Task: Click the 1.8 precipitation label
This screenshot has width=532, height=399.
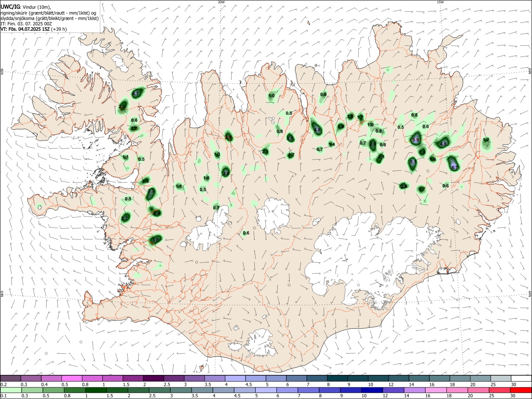Action: coord(350,116)
